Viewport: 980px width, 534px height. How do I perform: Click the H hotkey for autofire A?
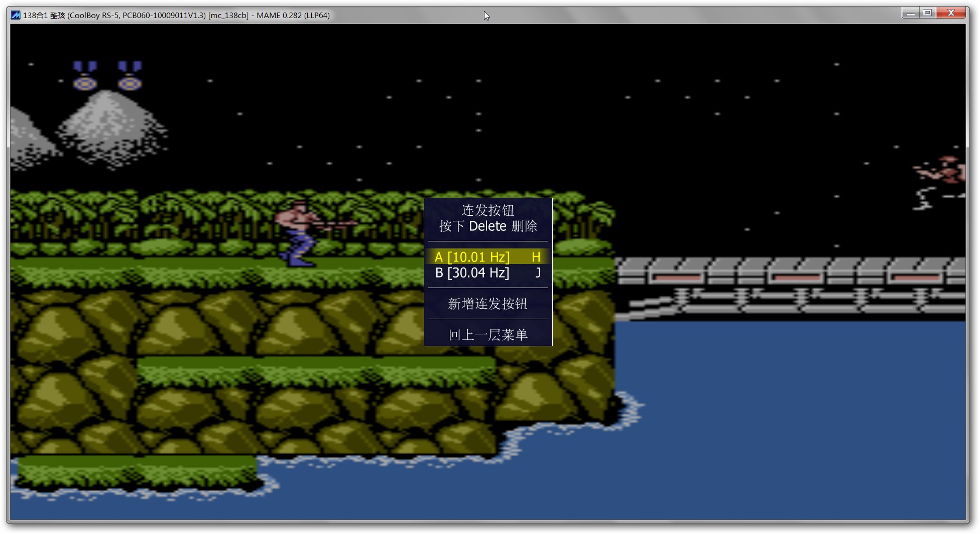pyautogui.click(x=536, y=257)
